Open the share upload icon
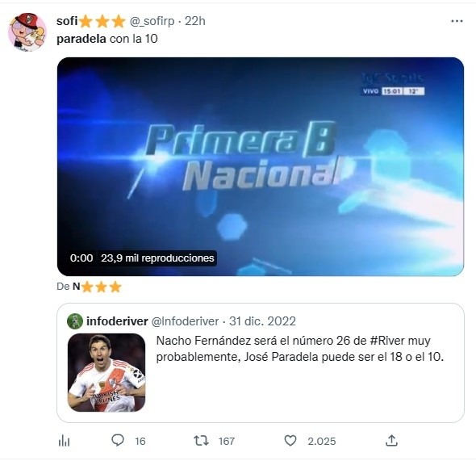476x461 pixels. coord(391,440)
